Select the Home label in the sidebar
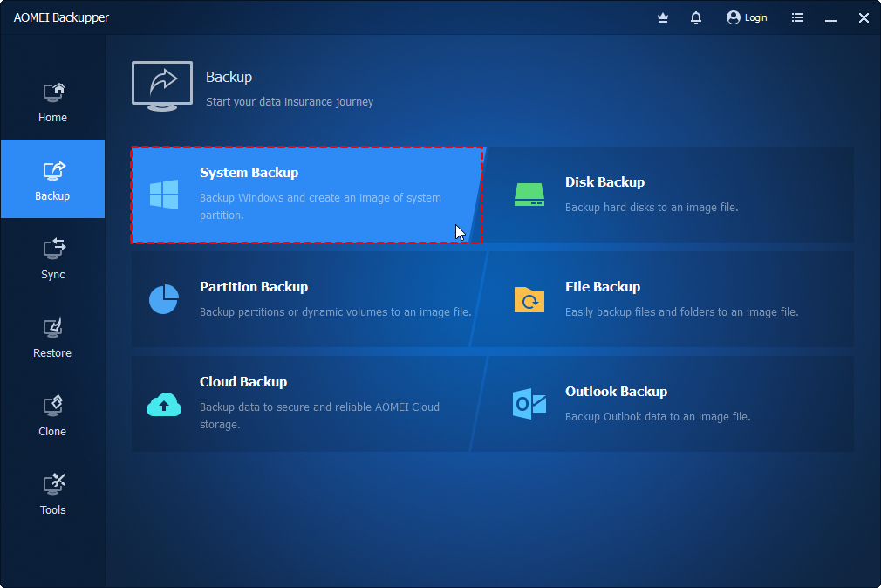Screen dimensions: 881x588 (53, 118)
